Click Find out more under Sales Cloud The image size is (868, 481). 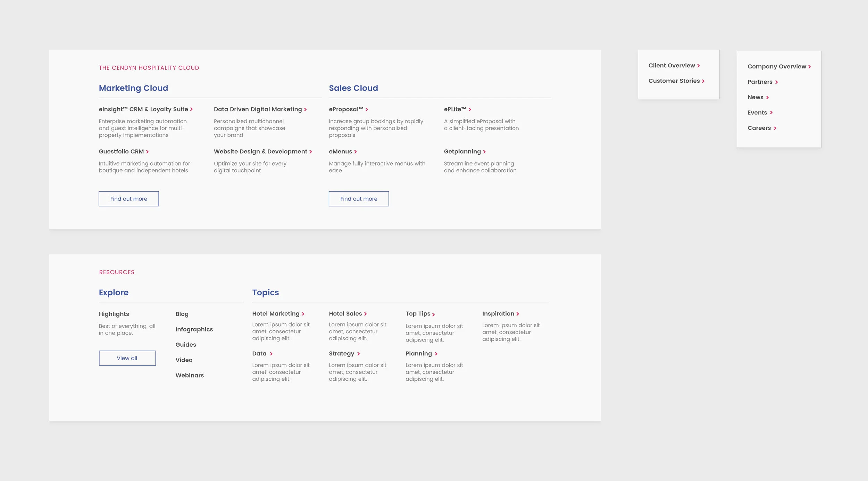[359, 199]
